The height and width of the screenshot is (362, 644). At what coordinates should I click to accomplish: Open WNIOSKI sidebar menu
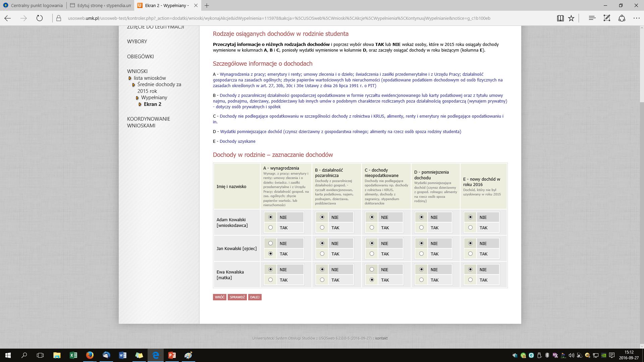[137, 71]
